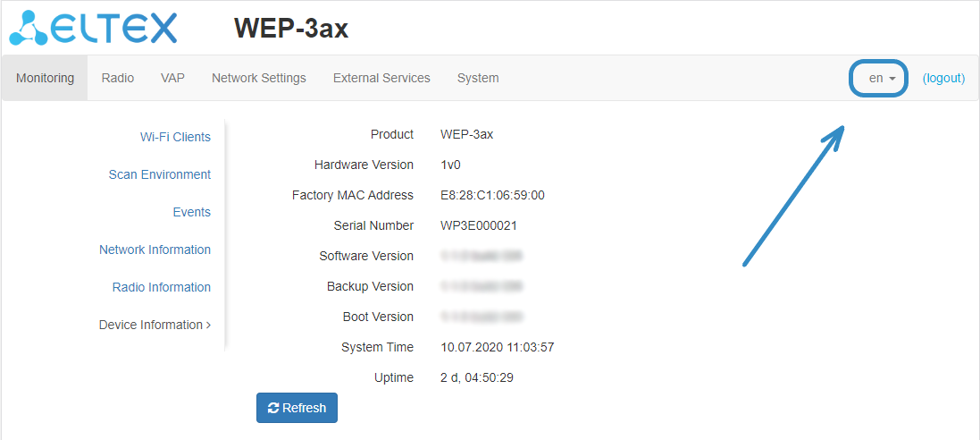Go to Network Settings tab
This screenshot has height=440, width=980.
coord(259,78)
